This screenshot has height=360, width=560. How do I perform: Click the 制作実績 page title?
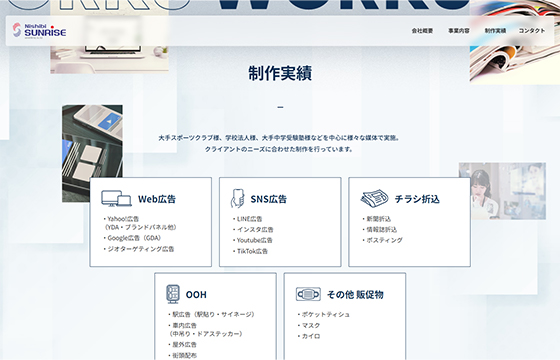point(280,73)
